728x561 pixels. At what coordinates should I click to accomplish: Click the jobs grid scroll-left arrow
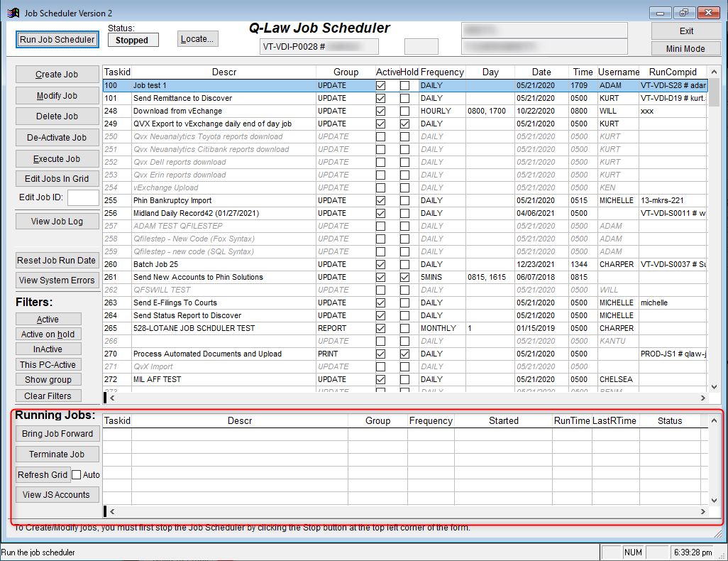[112, 398]
